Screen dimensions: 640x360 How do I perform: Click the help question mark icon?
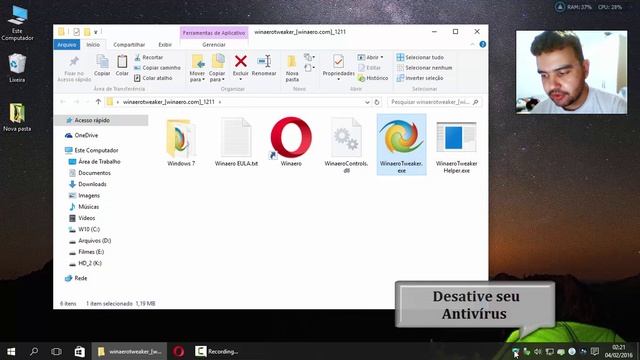483,44
